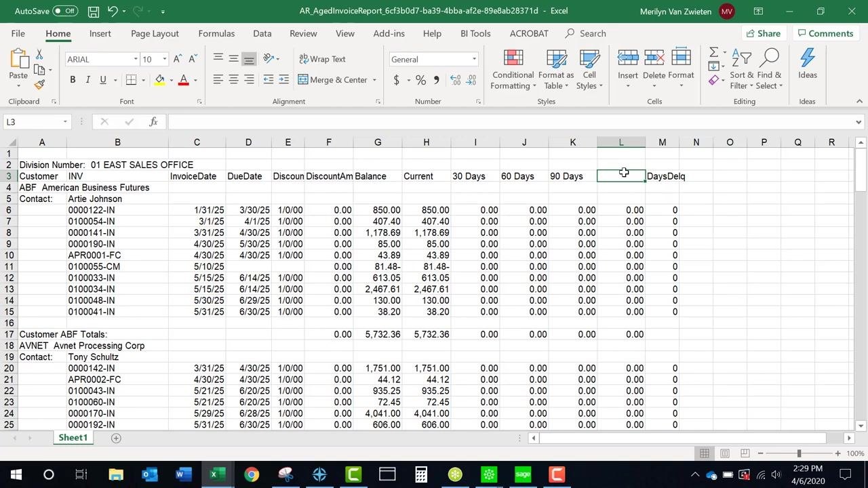Open the Data ribbon tab

[x=262, y=33]
